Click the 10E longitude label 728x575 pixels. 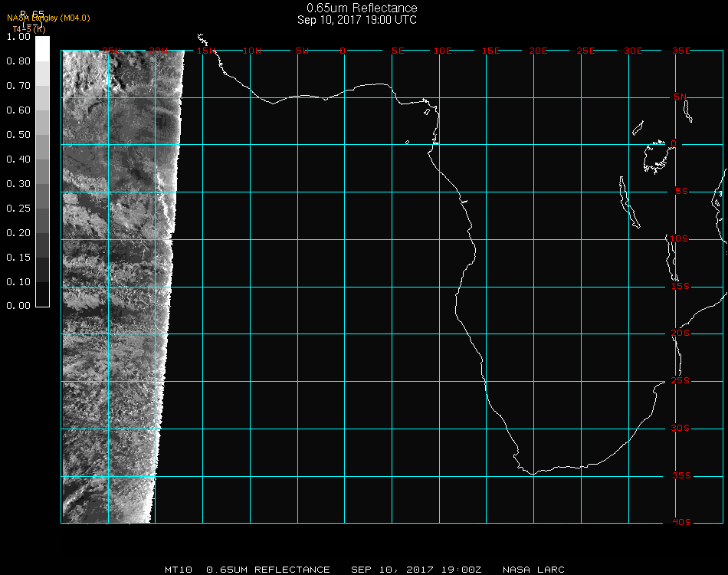coord(443,51)
